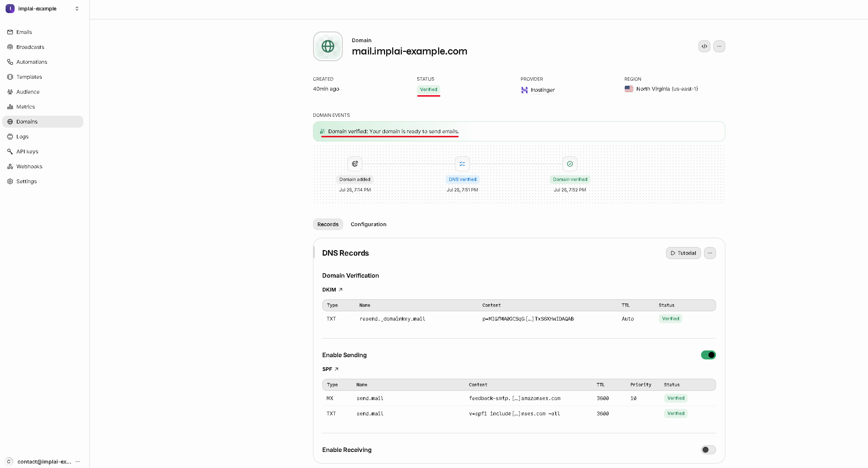The width and height of the screenshot is (868, 468).
Task: View Metrics from the sidebar
Action: [43, 107]
